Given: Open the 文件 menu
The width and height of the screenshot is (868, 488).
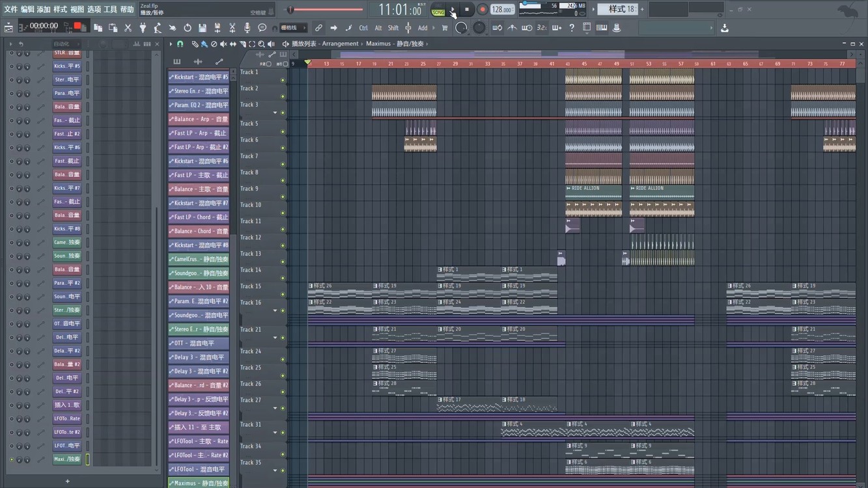Looking at the screenshot, I should coord(10,9).
